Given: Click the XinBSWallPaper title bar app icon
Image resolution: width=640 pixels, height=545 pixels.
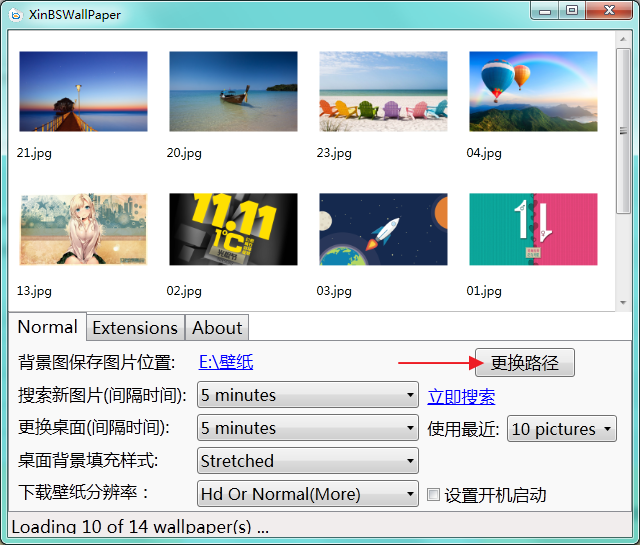Looking at the screenshot, I should 15,12.
